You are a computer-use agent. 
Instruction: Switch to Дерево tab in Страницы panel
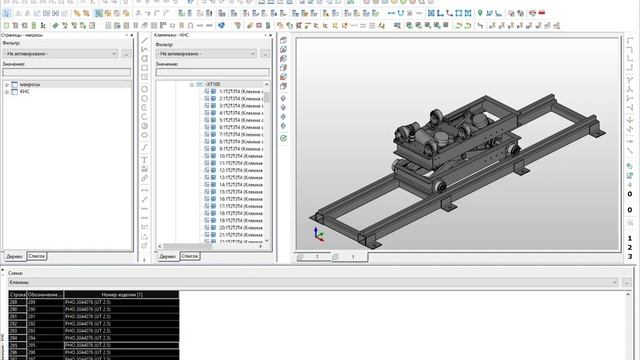coord(15,256)
